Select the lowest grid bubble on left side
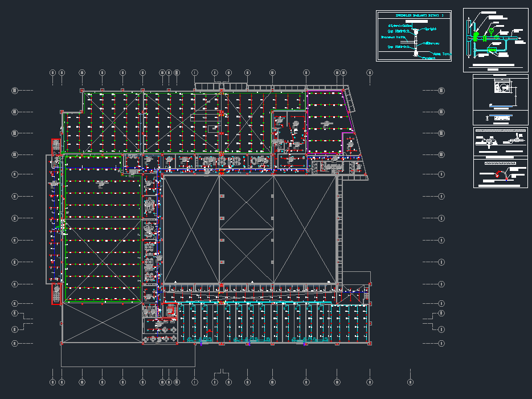Viewport: 532px width, 399px height. point(15,343)
